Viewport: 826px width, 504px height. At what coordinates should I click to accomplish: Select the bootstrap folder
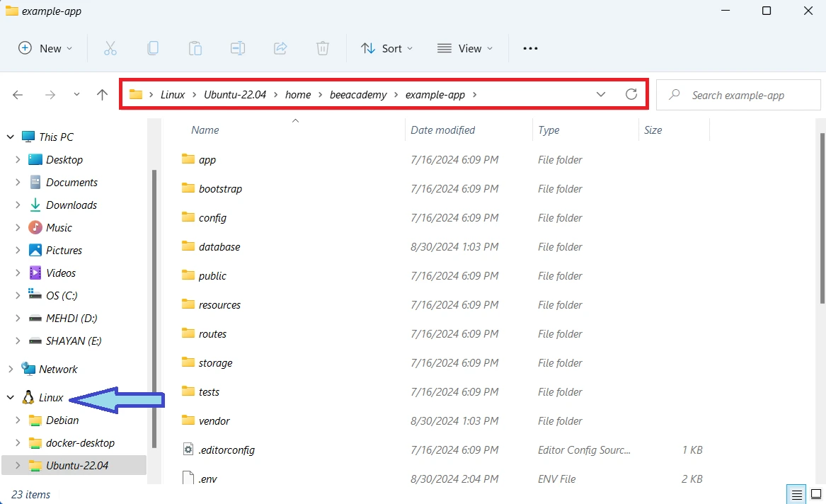click(220, 188)
